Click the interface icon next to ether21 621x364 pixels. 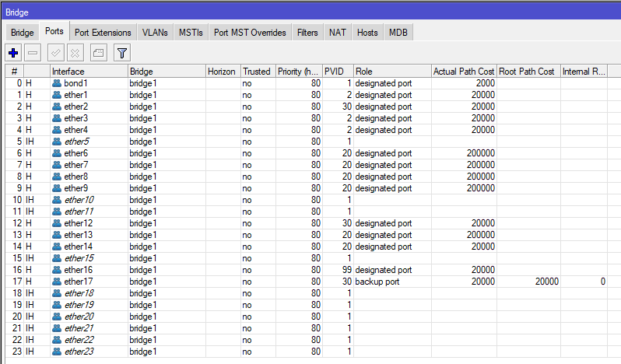57,328
